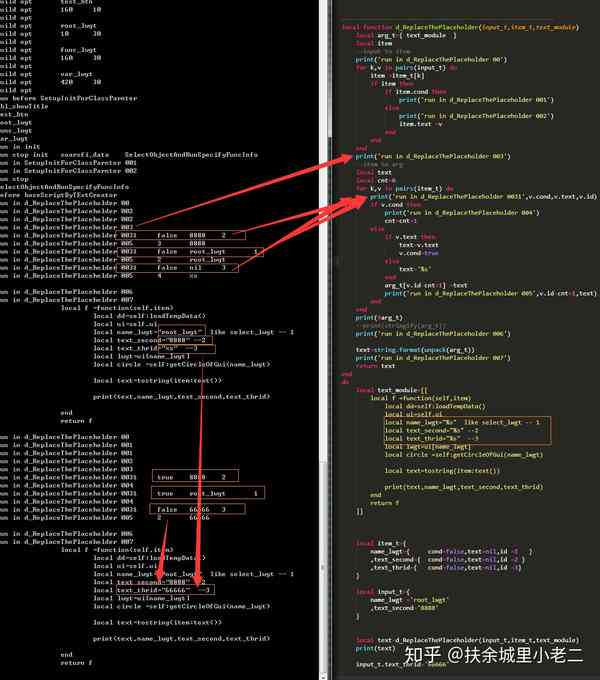600x680 pixels.
Task: Click ',text_thrid={ cond=false' table entry line
Action: tap(446, 567)
